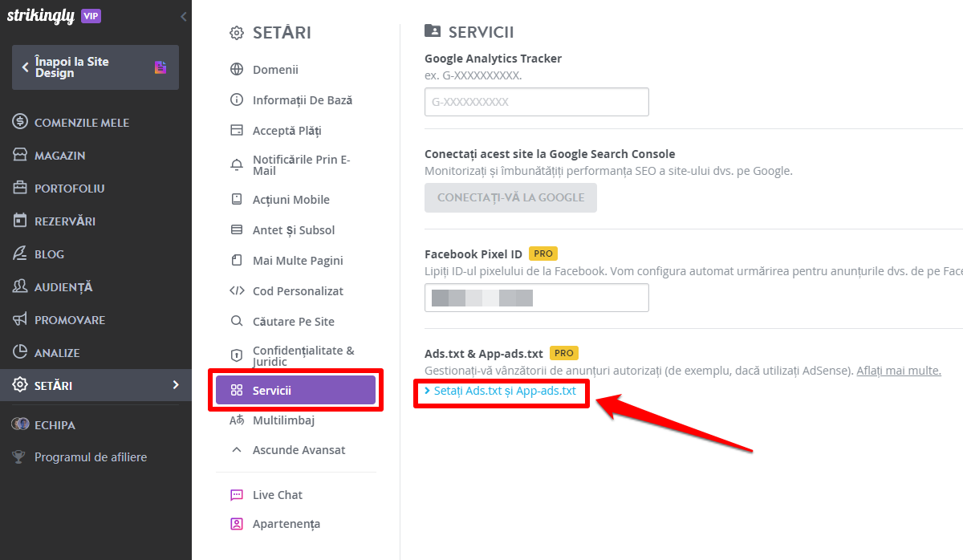Collapse the left sidebar with top chevron
The height and width of the screenshot is (560, 963).
tap(183, 16)
